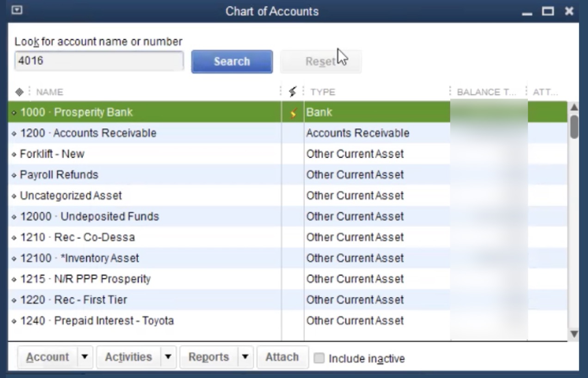Viewport: 588px width, 378px height.
Task: Click the diamond marker beside Payroll Refunds
Action: click(14, 175)
